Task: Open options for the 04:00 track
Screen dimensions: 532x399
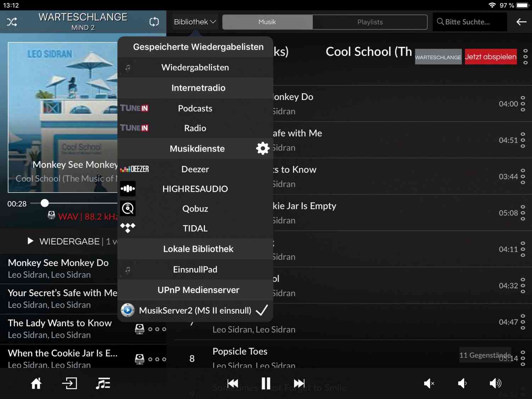Action: (x=523, y=104)
